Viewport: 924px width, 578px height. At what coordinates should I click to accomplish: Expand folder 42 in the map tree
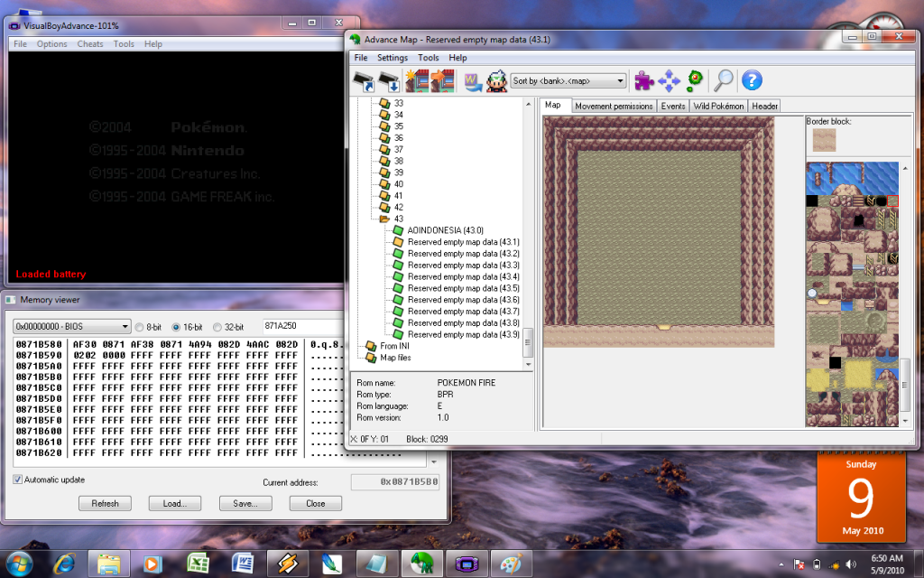(384, 207)
